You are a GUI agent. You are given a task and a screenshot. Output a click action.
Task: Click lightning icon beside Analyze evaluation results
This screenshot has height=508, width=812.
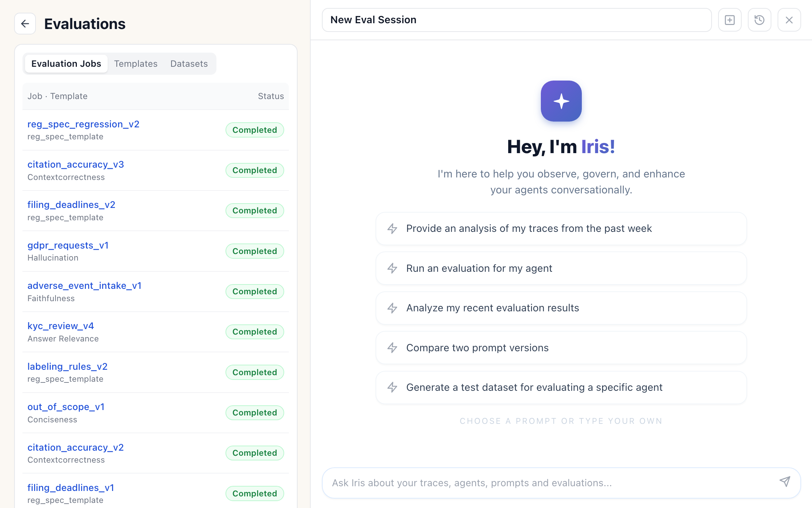(x=392, y=308)
